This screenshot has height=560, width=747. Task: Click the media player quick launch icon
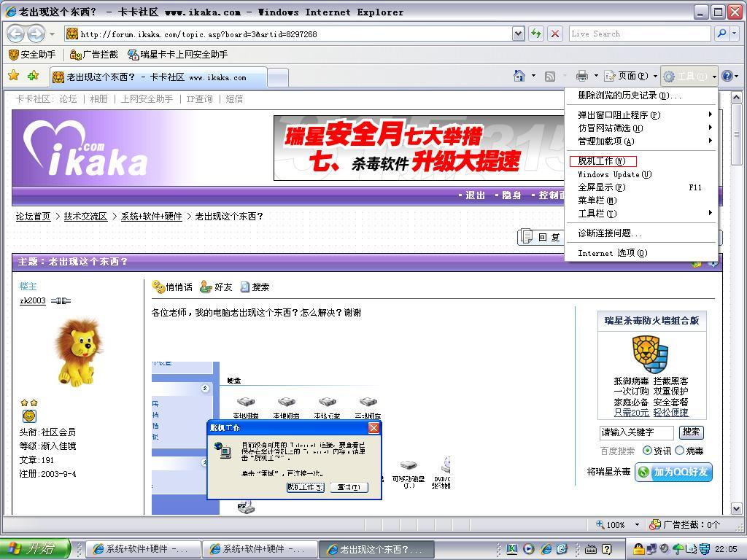tap(529, 549)
